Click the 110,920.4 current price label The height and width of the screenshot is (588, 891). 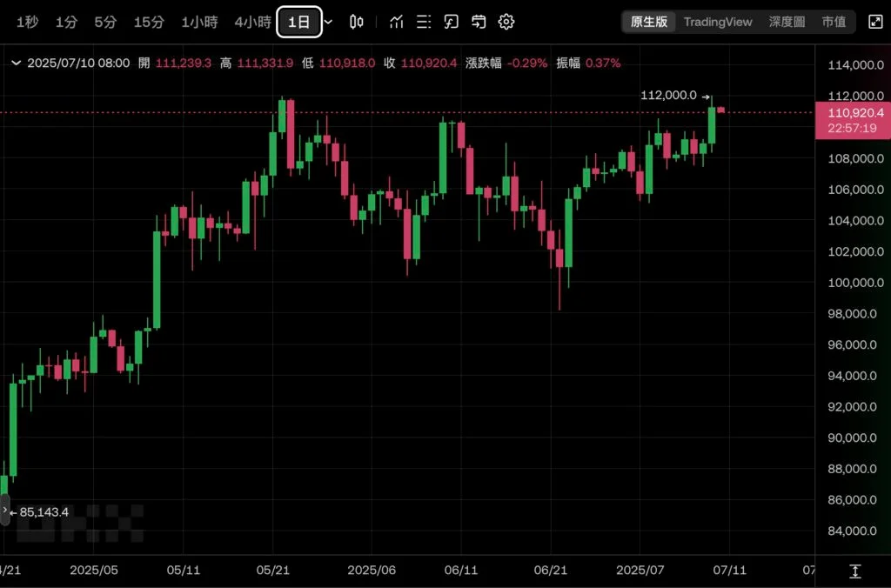[853, 113]
